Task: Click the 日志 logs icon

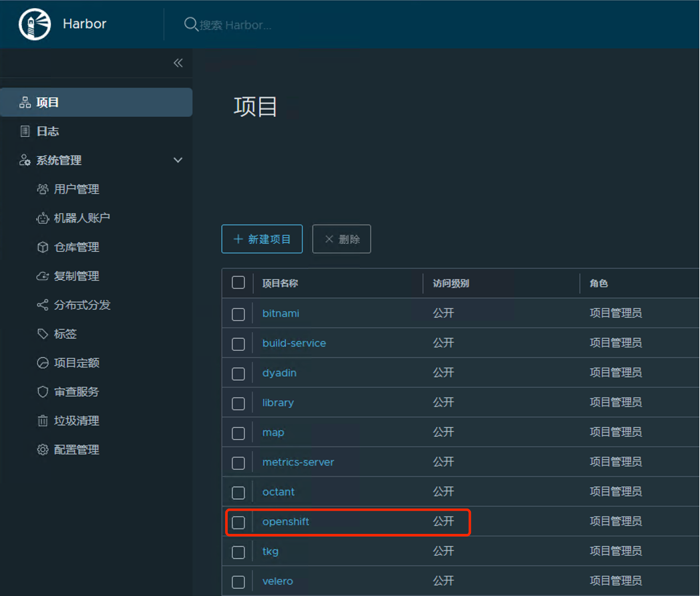Action: coord(25,131)
